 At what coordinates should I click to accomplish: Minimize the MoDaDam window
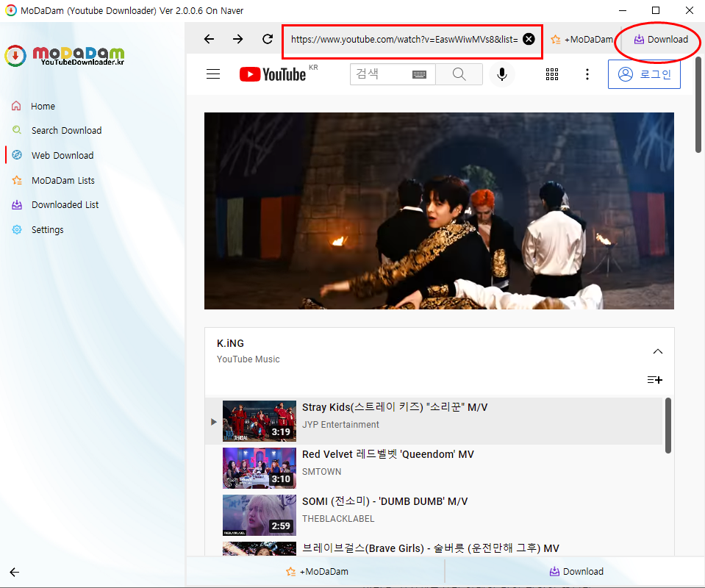coord(623,10)
